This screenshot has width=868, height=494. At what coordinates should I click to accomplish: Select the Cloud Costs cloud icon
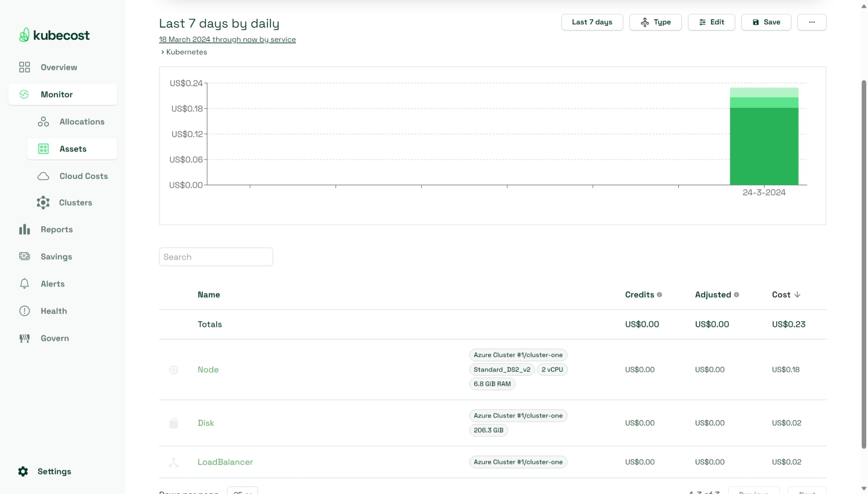click(x=43, y=176)
